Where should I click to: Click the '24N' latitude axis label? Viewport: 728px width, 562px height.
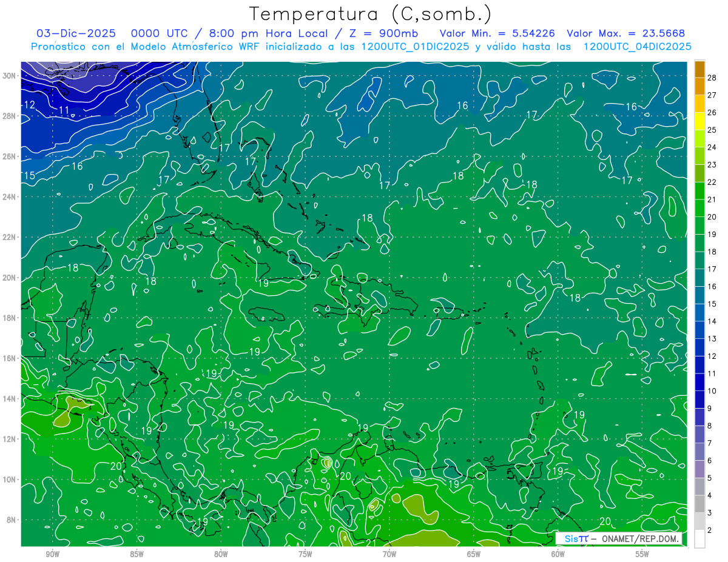(x=10, y=197)
